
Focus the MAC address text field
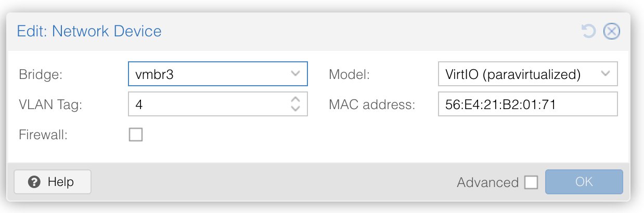(527, 104)
